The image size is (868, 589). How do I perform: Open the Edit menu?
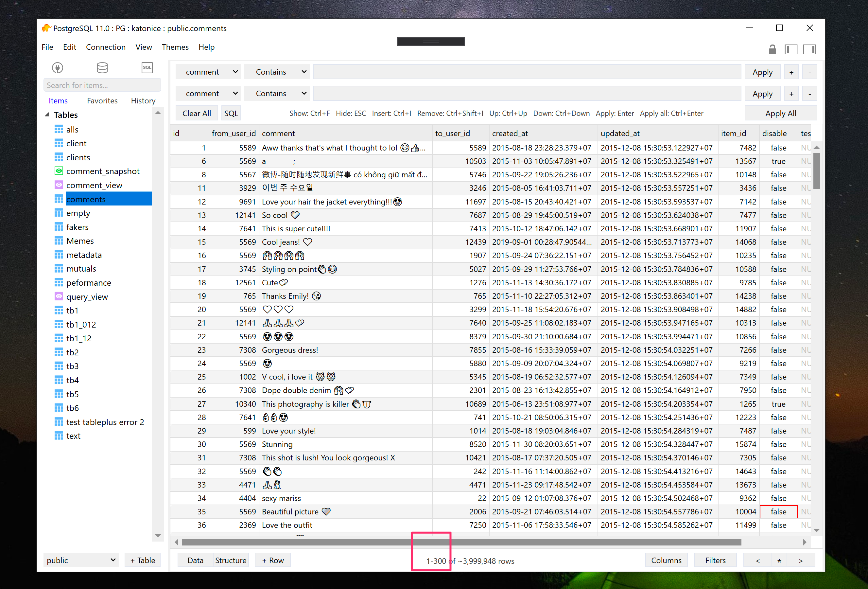point(69,47)
